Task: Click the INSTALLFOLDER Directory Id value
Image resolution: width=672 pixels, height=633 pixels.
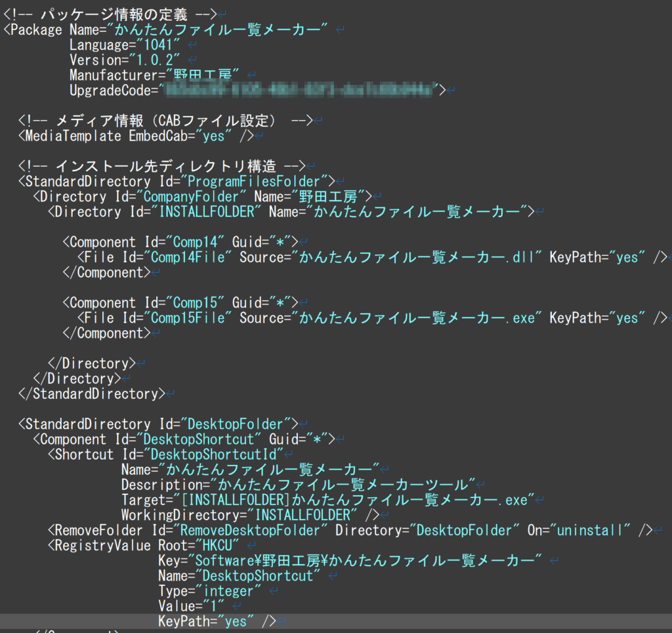Action: click(x=207, y=211)
